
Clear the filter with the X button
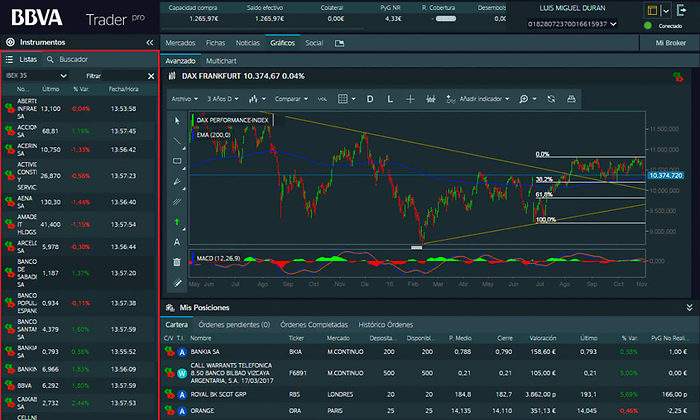pyautogui.click(x=151, y=76)
